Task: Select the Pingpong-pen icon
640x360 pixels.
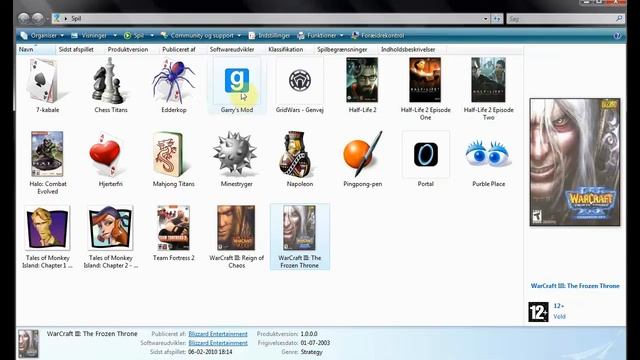Action: tap(363, 154)
